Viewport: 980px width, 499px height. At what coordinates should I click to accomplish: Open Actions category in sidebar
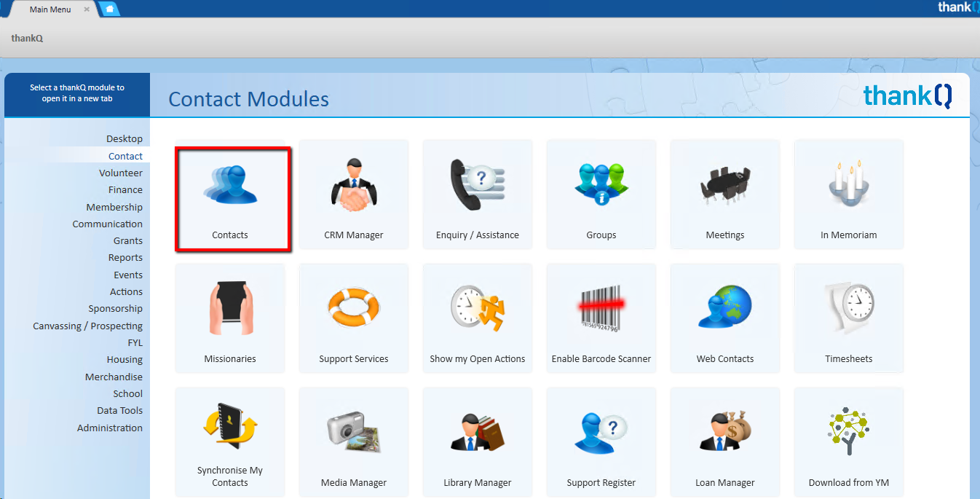coord(126,291)
